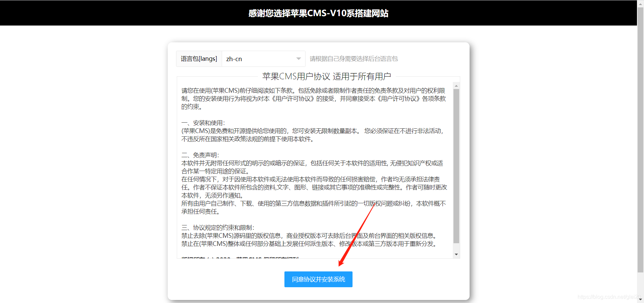Click the page scrollbar up arrow
644x303 pixels.
(640, 3)
